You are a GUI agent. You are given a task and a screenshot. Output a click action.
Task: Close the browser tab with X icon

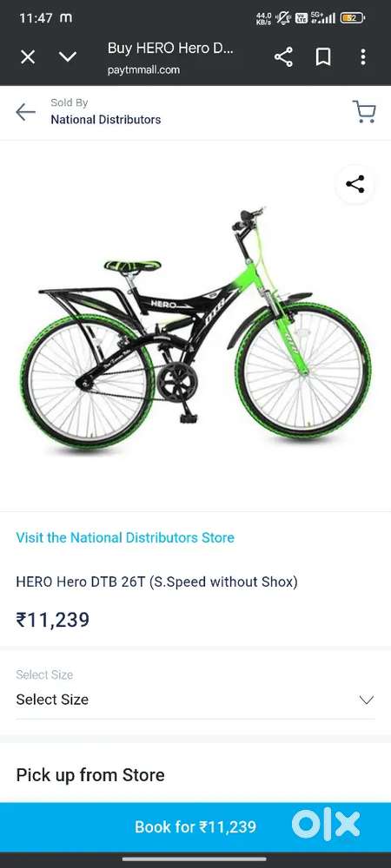(28, 57)
